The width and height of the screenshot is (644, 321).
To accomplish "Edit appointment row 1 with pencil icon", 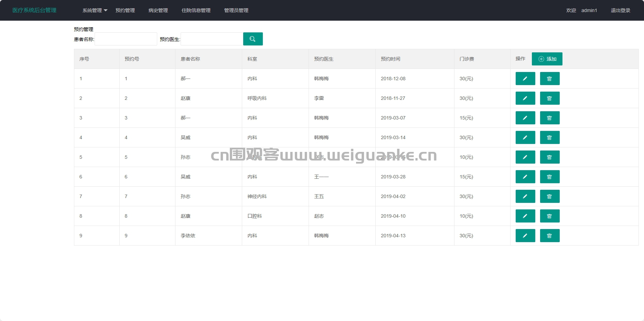I will tap(525, 79).
